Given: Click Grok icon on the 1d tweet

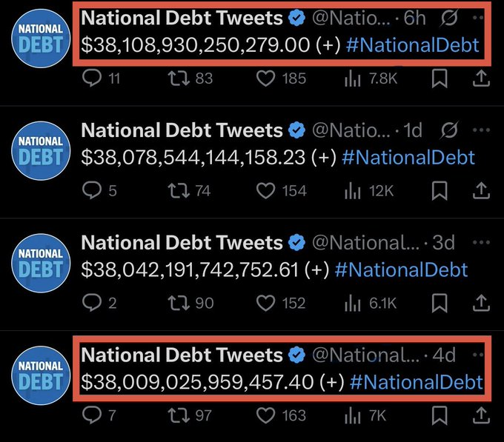Looking at the screenshot, I should pos(448,130).
